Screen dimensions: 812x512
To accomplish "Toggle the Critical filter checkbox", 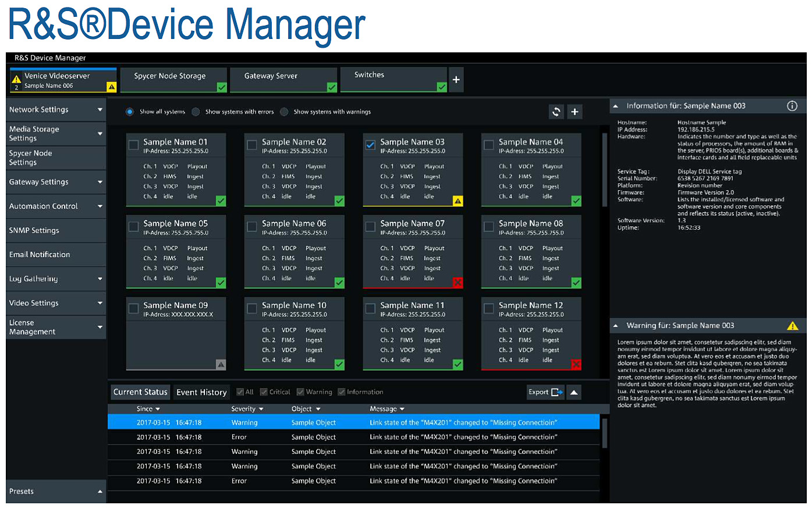I will (x=264, y=392).
